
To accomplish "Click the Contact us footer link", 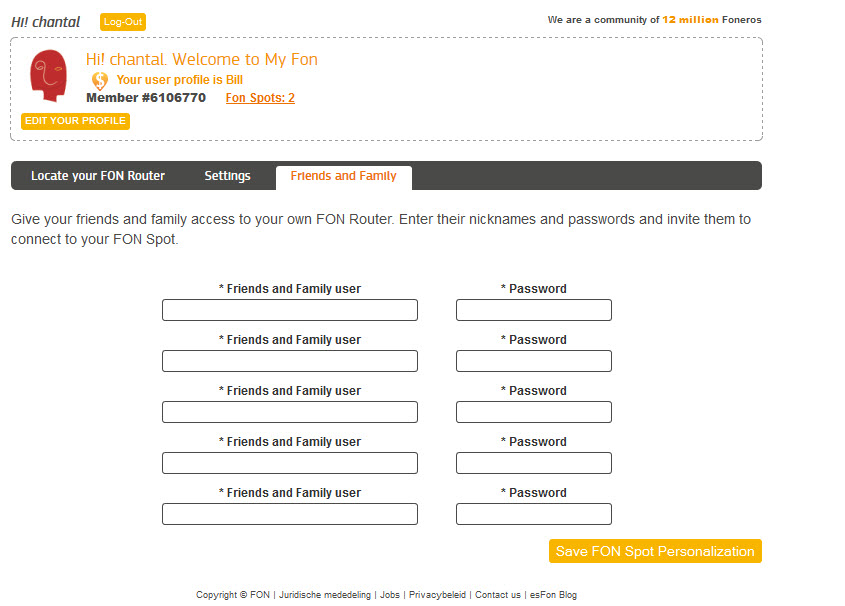I will point(497,595).
